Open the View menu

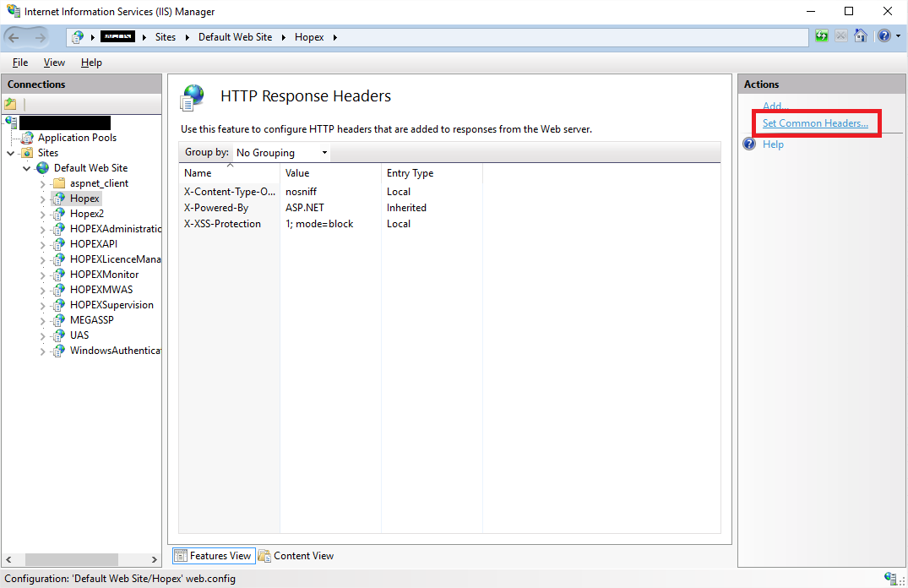(x=54, y=63)
